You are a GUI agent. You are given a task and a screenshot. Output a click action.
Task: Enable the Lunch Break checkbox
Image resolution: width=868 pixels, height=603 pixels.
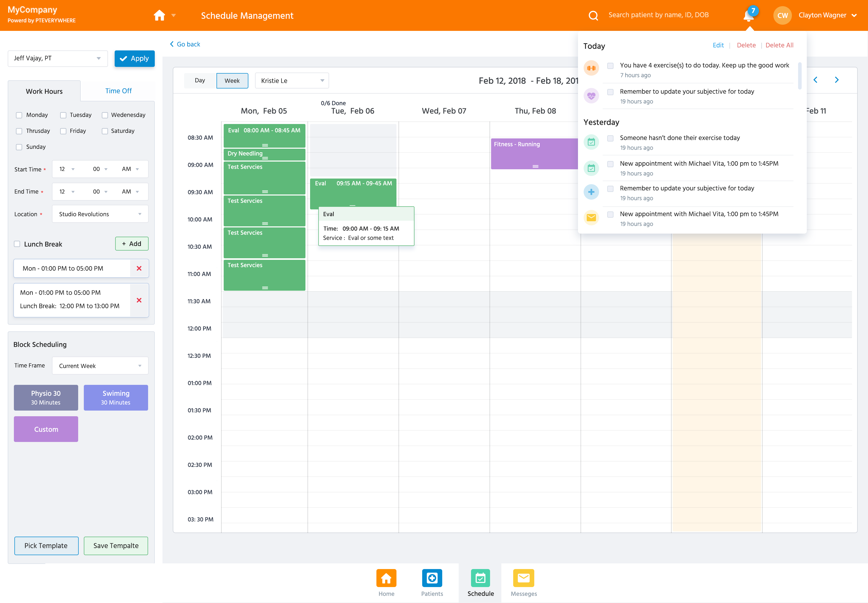point(17,244)
